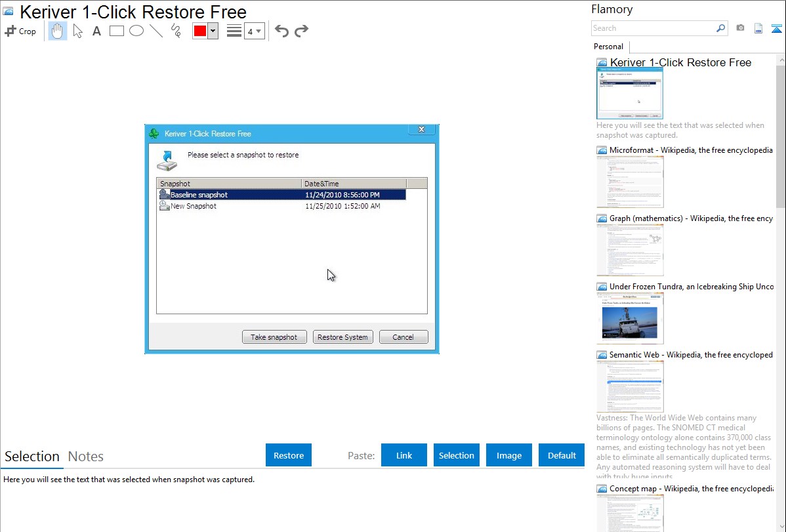The height and width of the screenshot is (532, 786).
Task: Click the camera capture icon
Action: (740, 28)
